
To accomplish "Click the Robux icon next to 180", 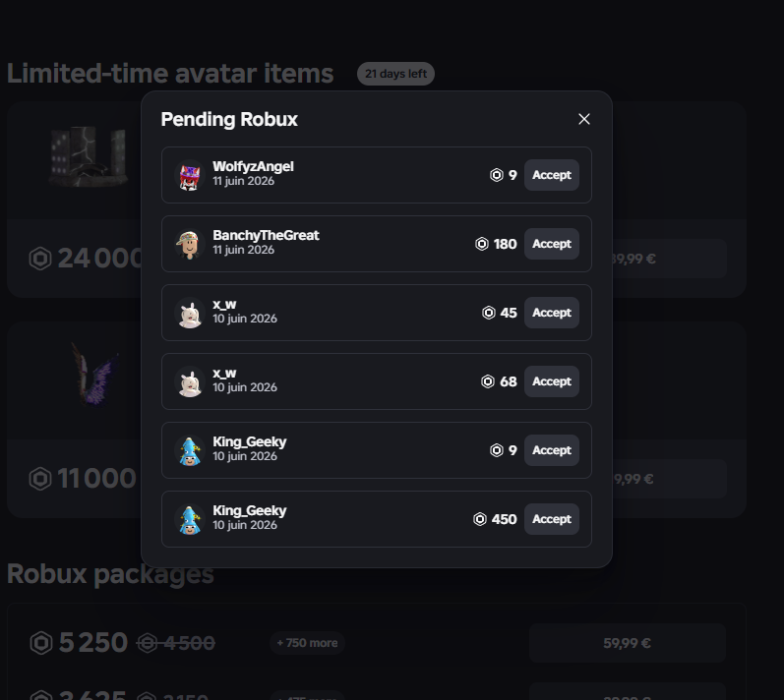I will [481, 244].
